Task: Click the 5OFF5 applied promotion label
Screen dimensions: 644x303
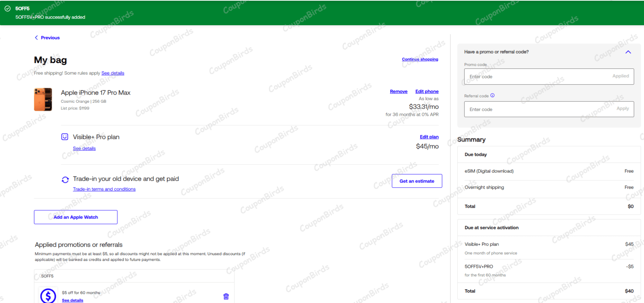Action: point(47,276)
